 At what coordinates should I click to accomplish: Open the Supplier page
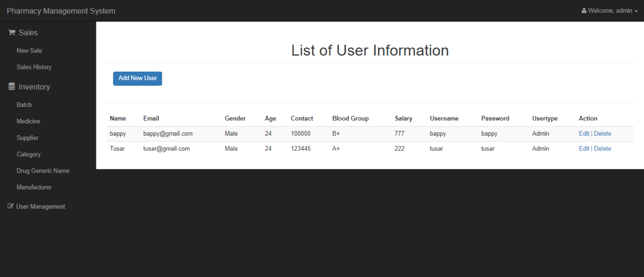[28, 138]
